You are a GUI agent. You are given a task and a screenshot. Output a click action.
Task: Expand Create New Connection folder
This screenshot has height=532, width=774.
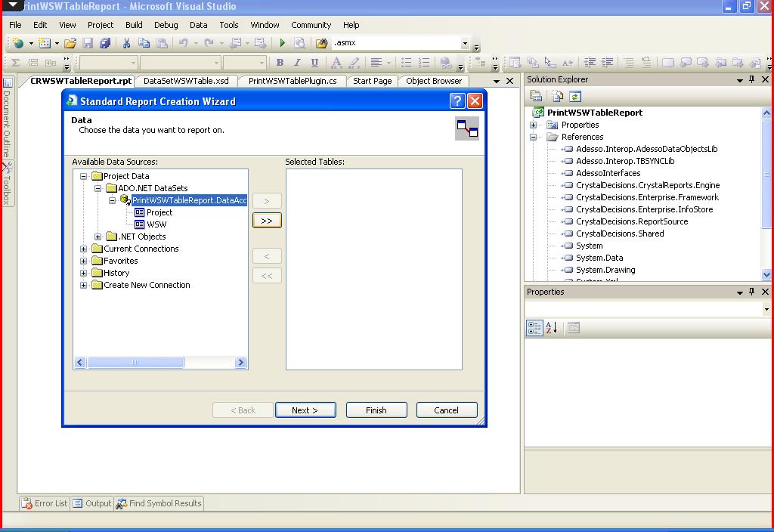(84, 285)
